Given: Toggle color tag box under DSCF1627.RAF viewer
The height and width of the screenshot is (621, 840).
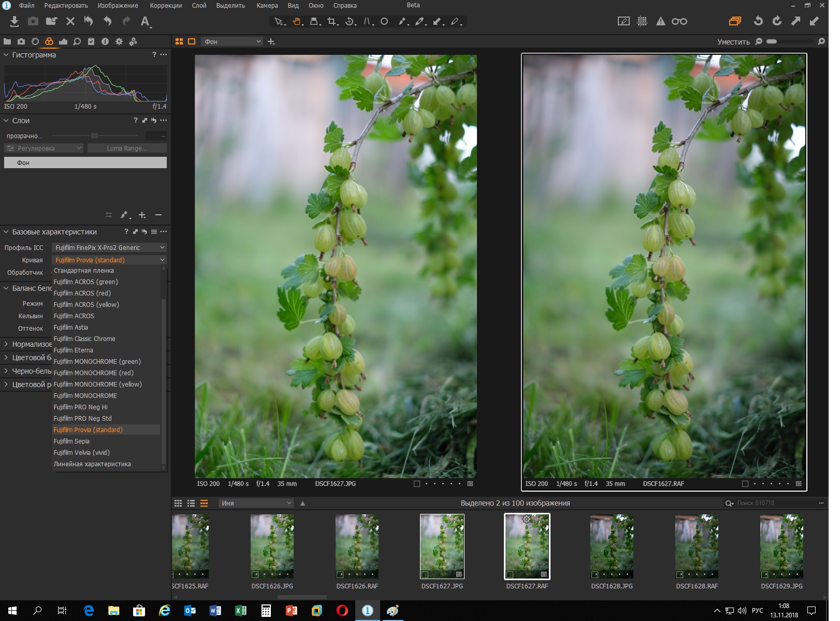Looking at the screenshot, I should (x=745, y=484).
